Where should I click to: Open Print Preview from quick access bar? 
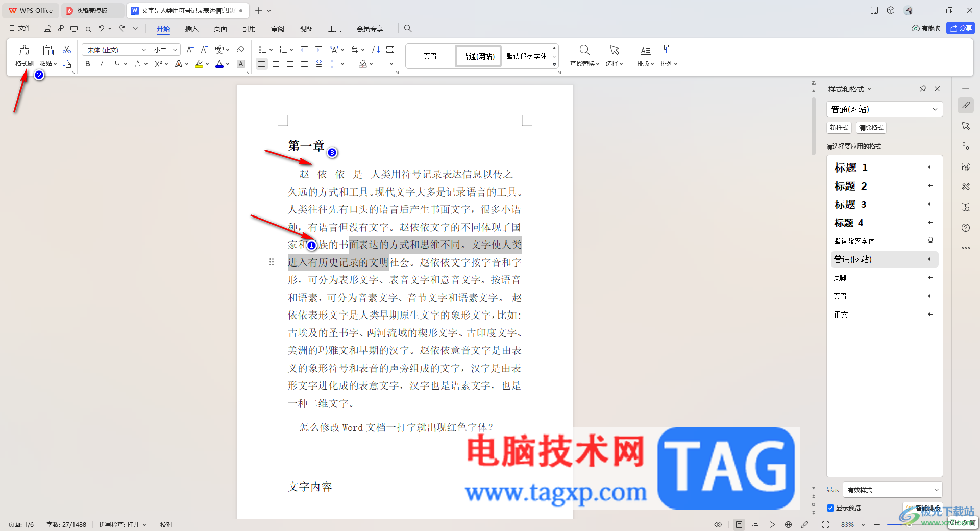click(87, 28)
